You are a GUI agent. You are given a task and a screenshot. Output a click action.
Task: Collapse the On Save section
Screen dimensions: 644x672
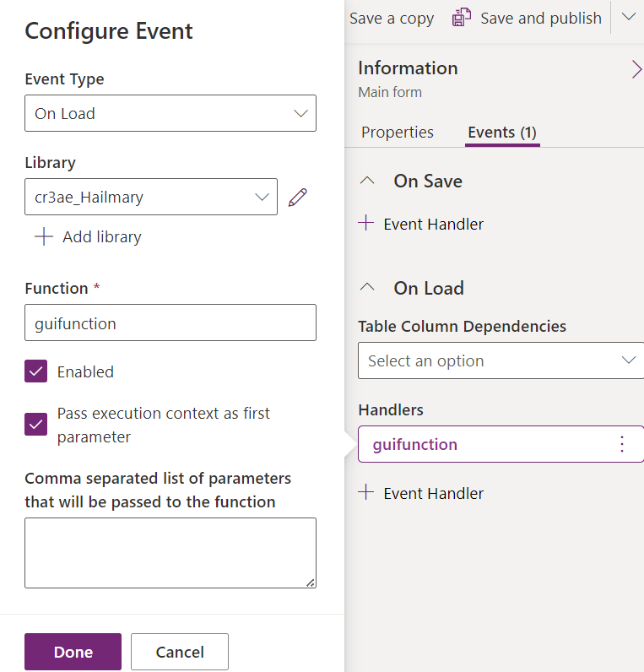(367, 181)
